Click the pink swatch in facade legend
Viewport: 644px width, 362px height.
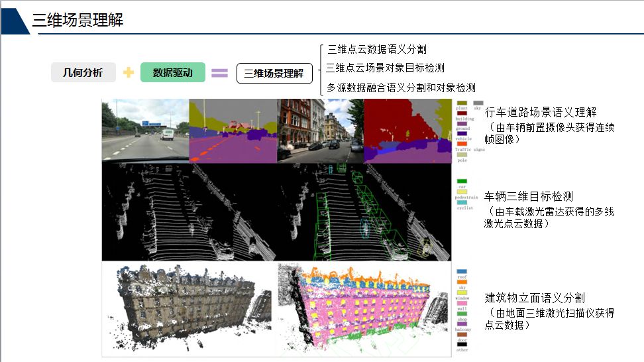[462, 303]
